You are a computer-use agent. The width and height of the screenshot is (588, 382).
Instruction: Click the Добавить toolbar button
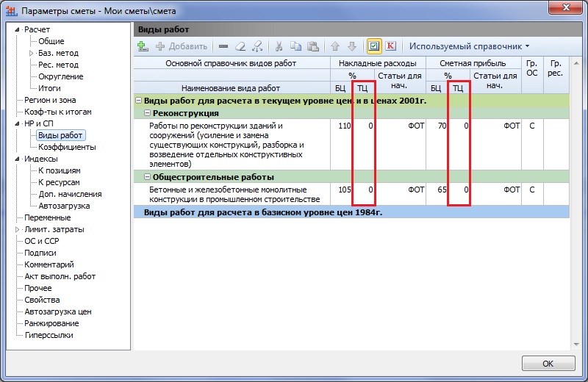coord(182,46)
